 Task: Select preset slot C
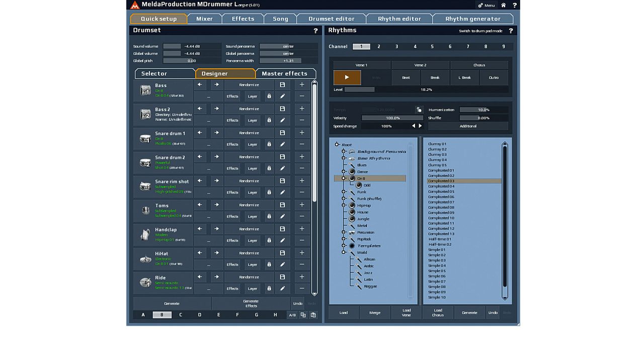point(181,315)
